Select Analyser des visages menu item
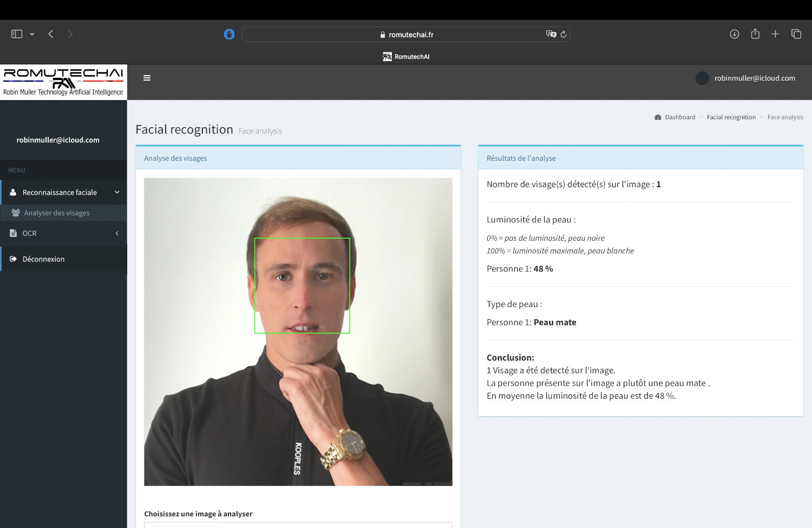 [57, 213]
